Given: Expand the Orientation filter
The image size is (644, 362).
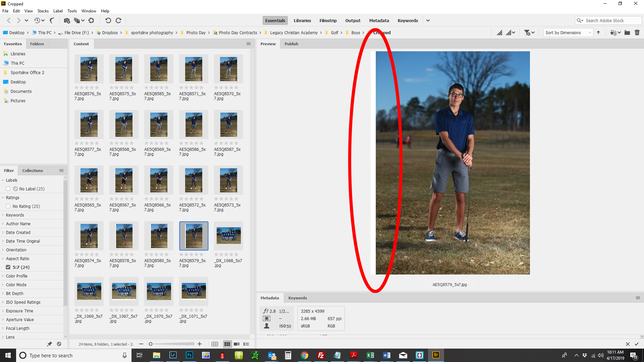Looking at the screenshot, I should (3, 250).
